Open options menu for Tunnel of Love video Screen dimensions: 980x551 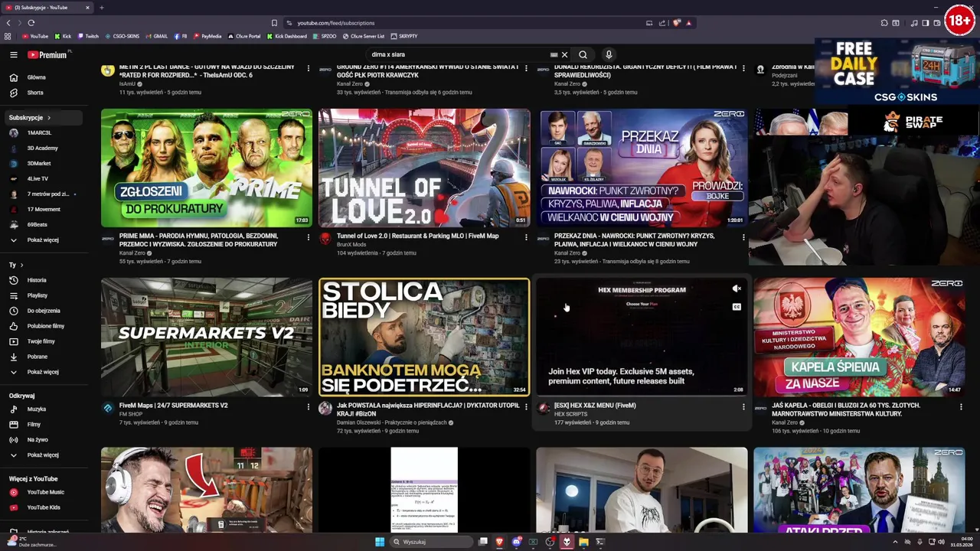point(526,237)
